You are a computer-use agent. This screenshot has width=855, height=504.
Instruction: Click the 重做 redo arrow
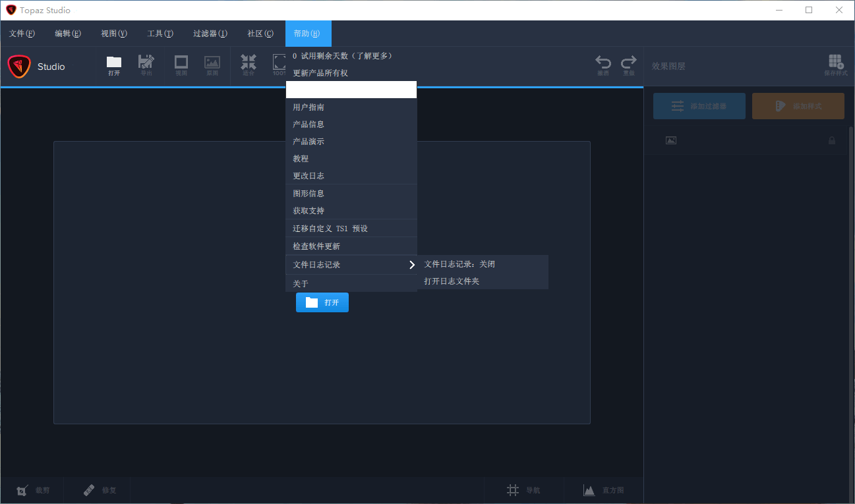click(x=629, y=63)
